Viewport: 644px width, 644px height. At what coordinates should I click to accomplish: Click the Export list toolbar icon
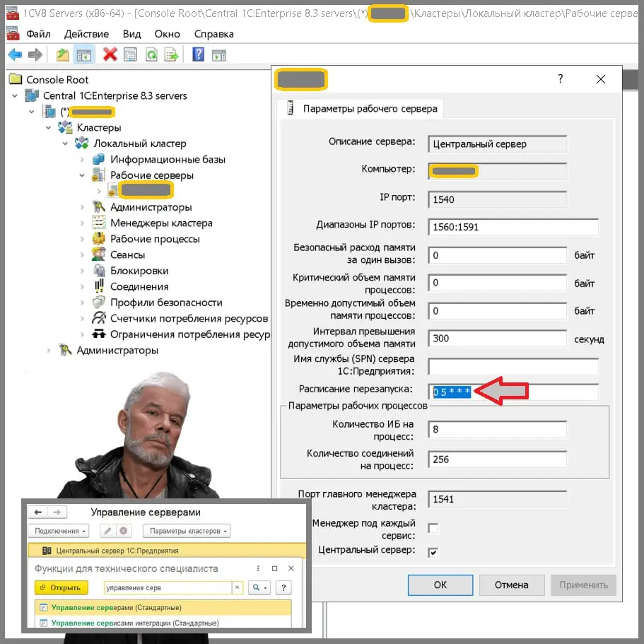[x=171, y=54]
